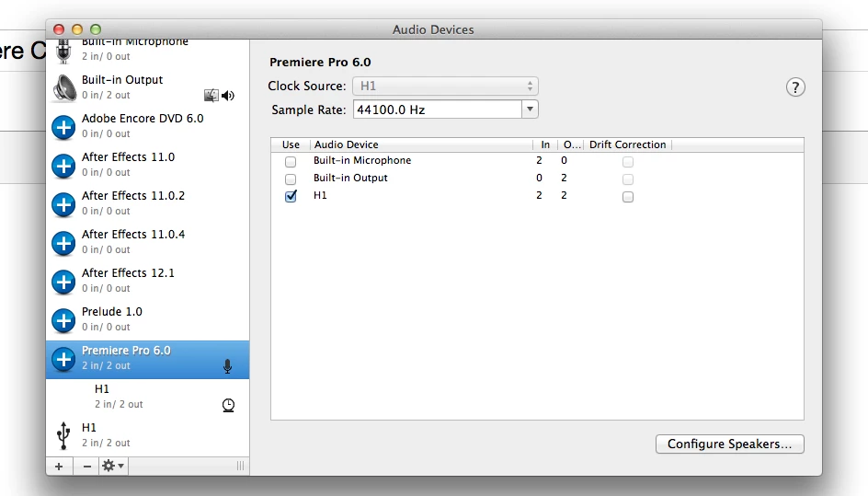868x496 pixels.
Task: Click the sidebar resize handle grip
Action: click(x=240, y=466)
